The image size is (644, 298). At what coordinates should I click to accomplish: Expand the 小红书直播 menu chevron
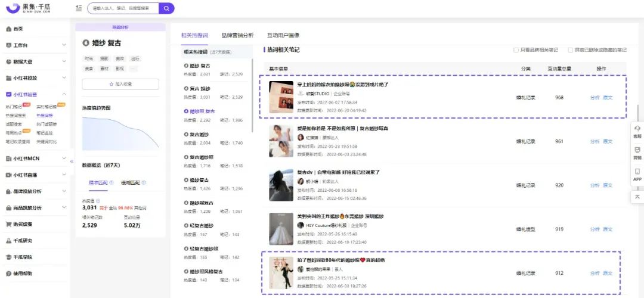coord(64,175)
